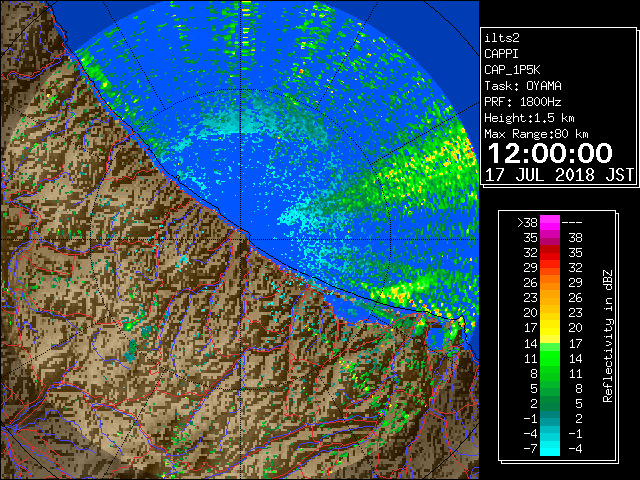Click the 'PRF: 1800Hz' line
Screen dimensions: 640x480
pos(523,102)
